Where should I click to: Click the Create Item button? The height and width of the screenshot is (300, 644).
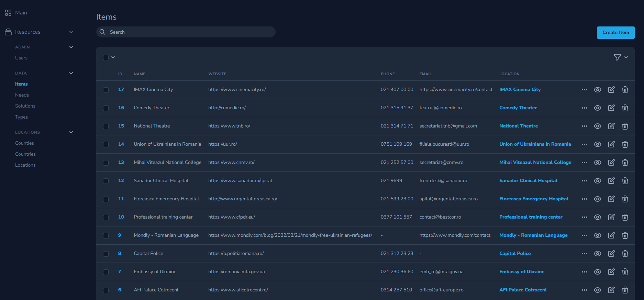point(615,33)
